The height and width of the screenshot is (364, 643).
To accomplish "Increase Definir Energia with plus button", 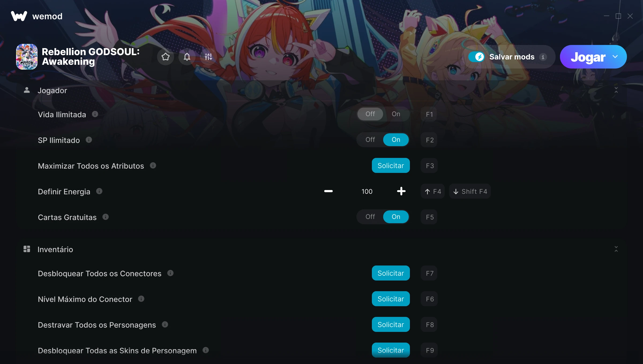I will click(x=401, y=191).
